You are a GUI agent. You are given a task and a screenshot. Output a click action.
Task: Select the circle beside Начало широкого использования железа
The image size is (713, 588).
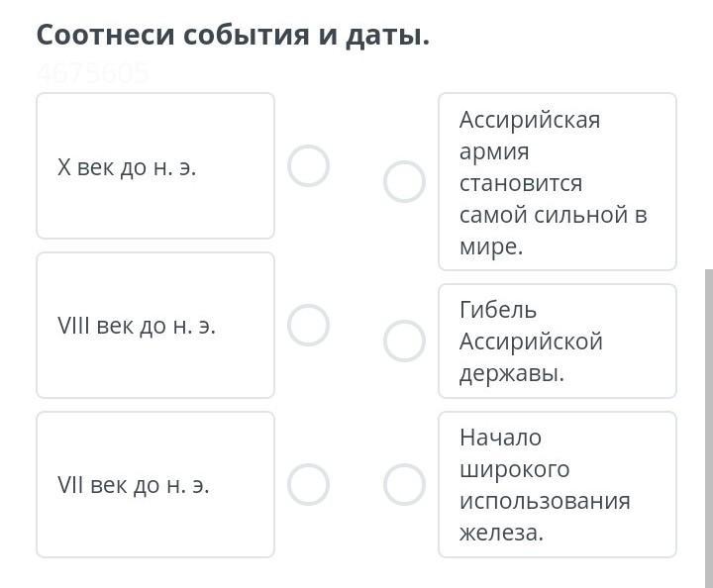pyautogui.click(x=404, y=484)
